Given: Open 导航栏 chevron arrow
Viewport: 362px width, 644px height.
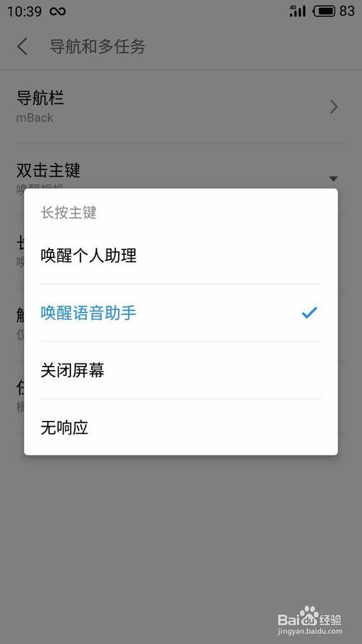Looking at the screenshot, I should 334,106.
